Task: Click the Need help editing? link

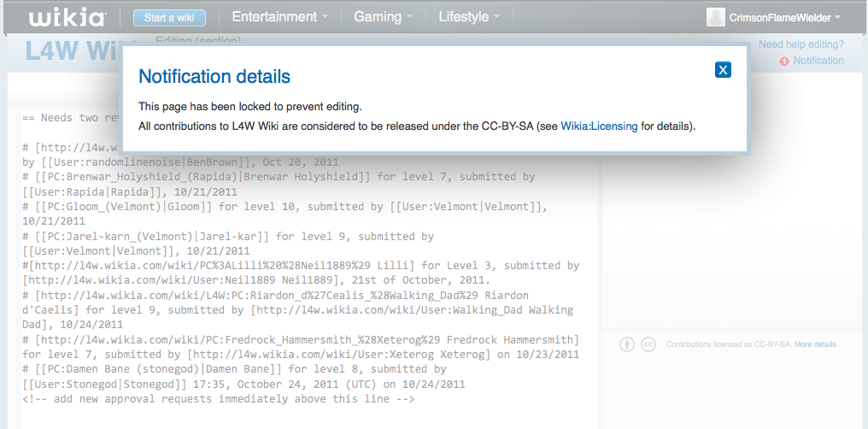Action: tap(801, 44)
